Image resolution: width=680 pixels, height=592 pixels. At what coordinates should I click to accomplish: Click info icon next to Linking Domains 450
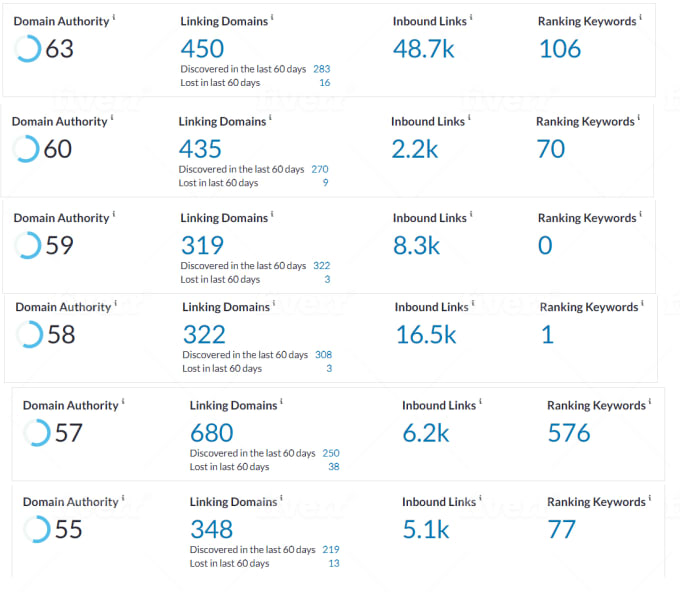tap(272, 18)
